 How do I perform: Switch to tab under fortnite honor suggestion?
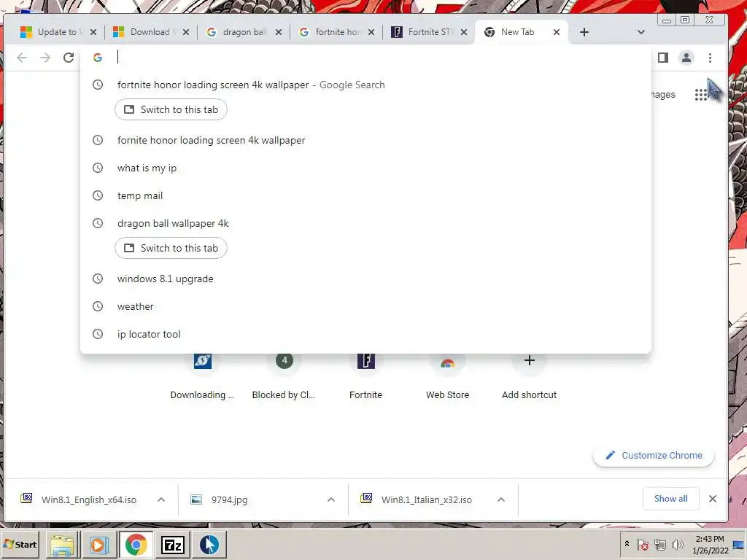[171, 109]
